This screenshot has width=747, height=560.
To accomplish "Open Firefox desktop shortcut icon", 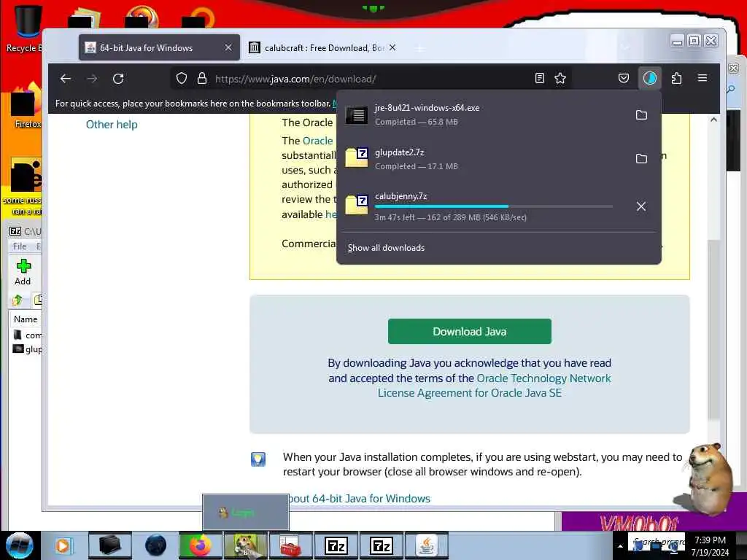I will click(x=26, y=106).
